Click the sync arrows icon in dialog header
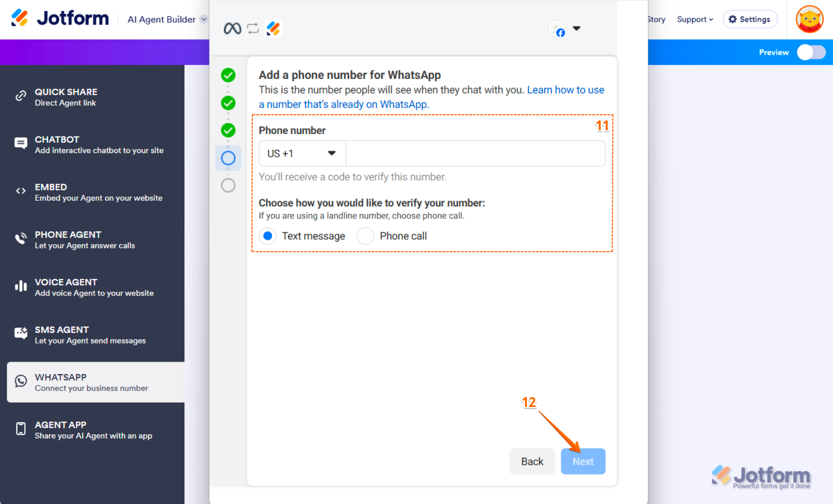This screenshot has height=504, width=833. (253, 28)
